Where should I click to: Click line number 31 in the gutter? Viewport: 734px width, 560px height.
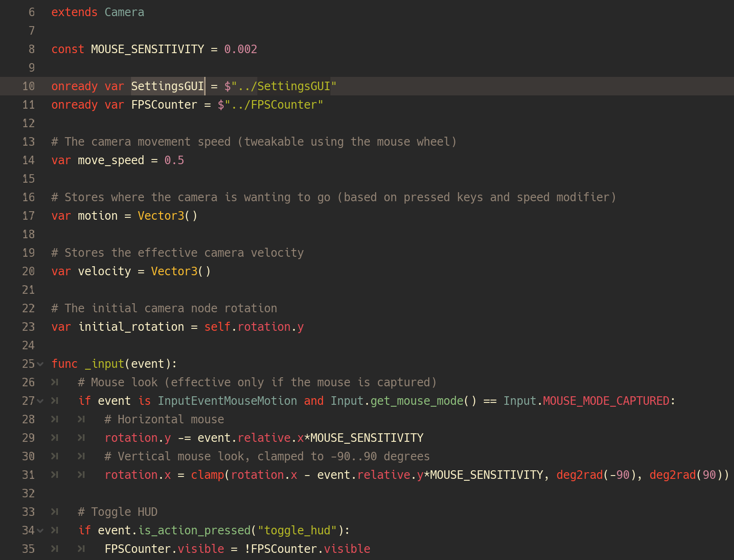coord(28,475)
